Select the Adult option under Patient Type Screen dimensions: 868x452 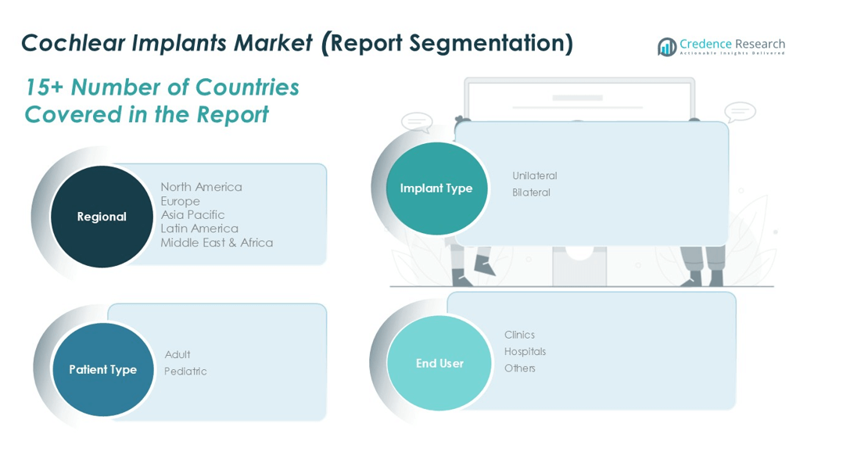click(x=177, y=354)
